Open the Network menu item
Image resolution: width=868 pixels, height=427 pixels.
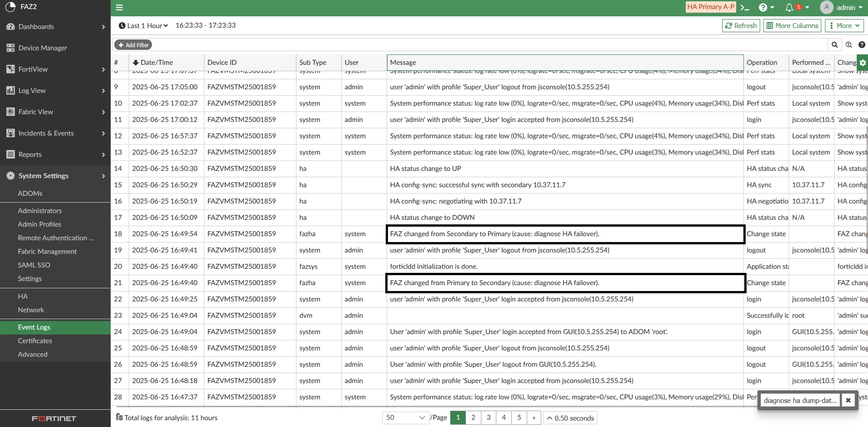[31, 310]
